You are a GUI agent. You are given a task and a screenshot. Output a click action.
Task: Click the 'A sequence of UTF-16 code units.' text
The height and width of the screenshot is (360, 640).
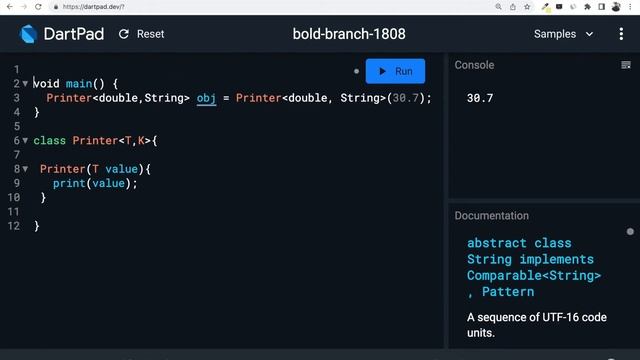pos(537,325)
